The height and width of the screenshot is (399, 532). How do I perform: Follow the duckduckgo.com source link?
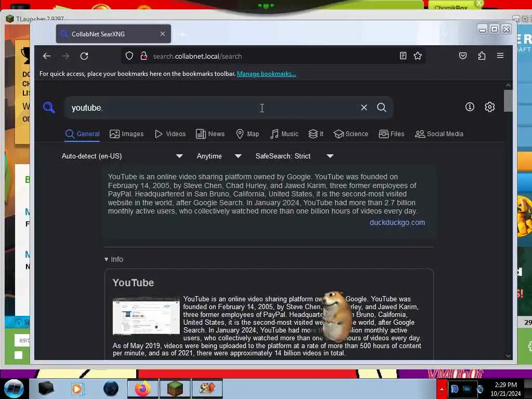[397, 222]
